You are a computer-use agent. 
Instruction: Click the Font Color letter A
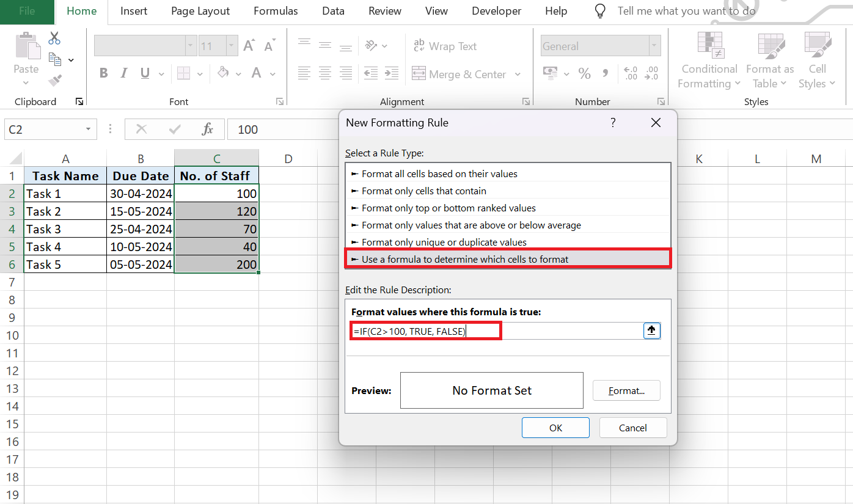(256, 73)
